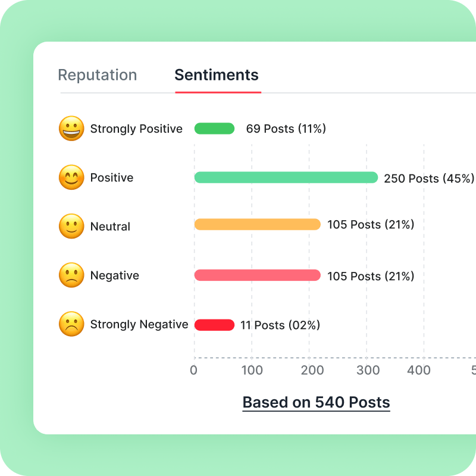
Task: Click the Strongly Positive text label
Action: tap(136, 129)
